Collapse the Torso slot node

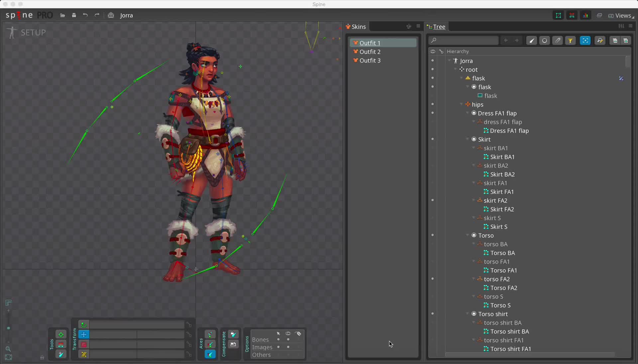468,235
